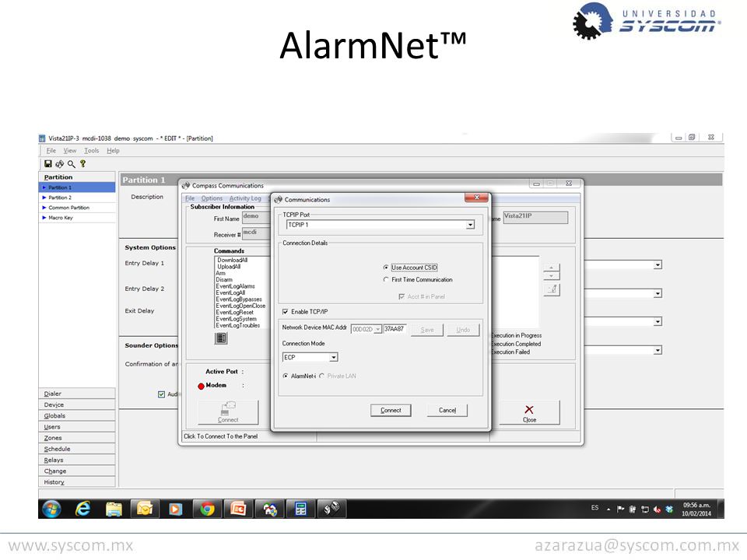
Task: Switch to Google Chrome on taskbar
Action: (x=207, y=509)
